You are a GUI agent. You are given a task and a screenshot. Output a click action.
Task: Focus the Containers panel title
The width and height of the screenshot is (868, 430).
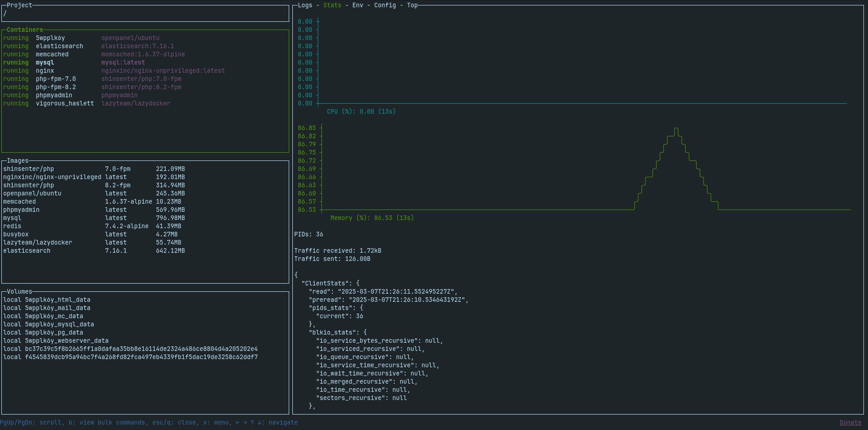25,30
